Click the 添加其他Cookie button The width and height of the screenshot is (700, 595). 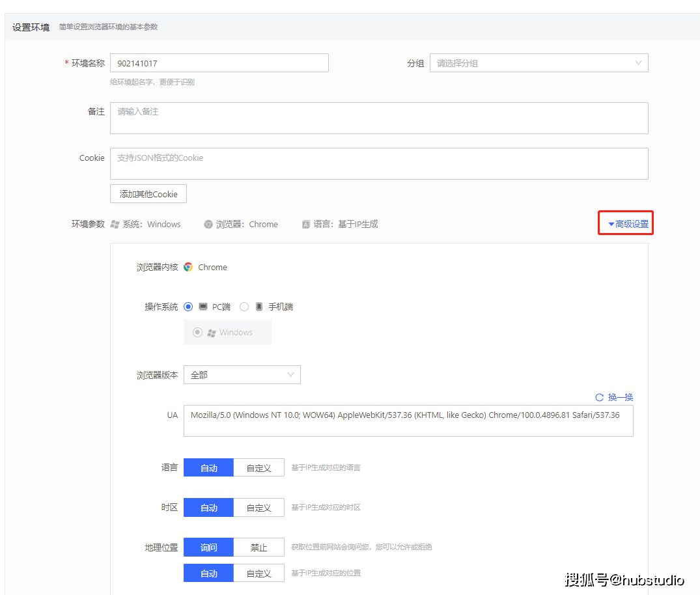tap(148, 193)
